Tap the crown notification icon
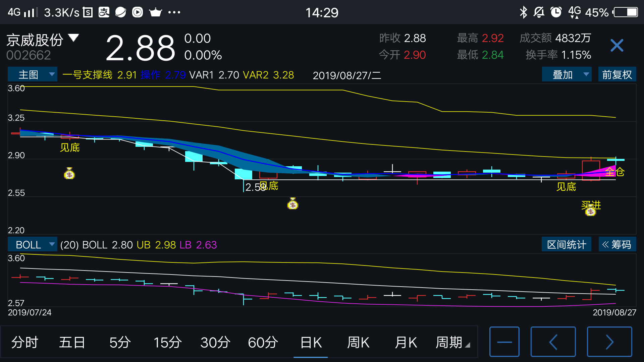 click(x=156, y=12)
